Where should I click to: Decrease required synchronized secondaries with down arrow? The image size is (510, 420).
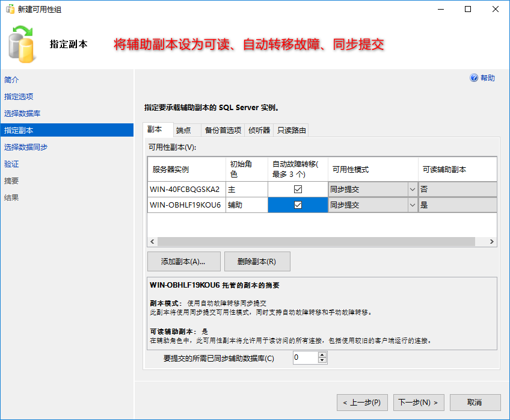(x=322, y=360)
